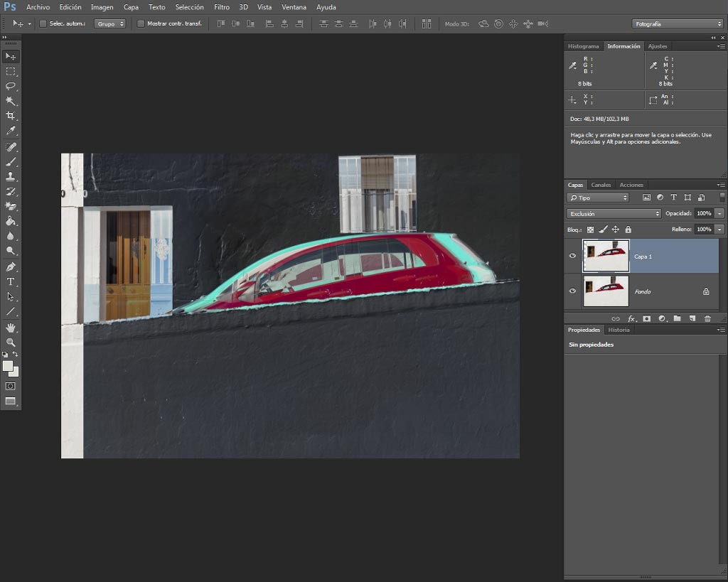This screenshot has height=582, width=728.
Task: Switch to the Canales tab
Action: [x=601, y=185]
